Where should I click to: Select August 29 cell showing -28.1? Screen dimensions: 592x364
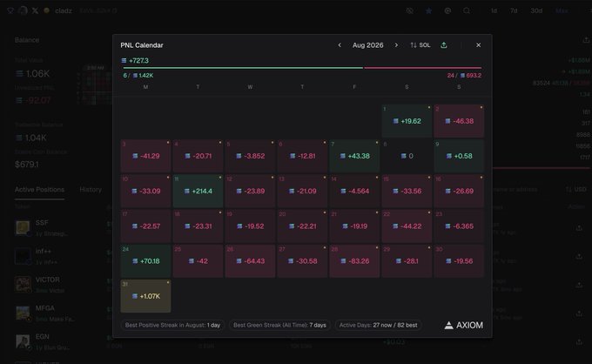tap(407, 261)
